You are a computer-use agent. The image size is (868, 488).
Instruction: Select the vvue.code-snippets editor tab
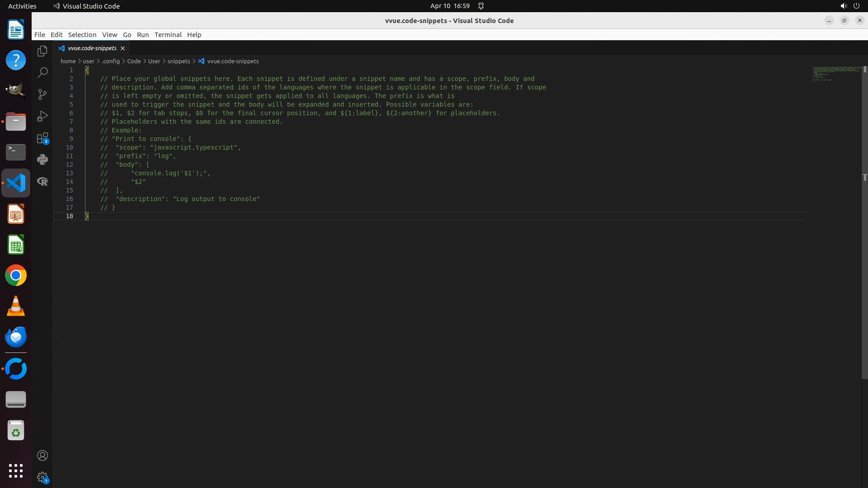[92, 48]
